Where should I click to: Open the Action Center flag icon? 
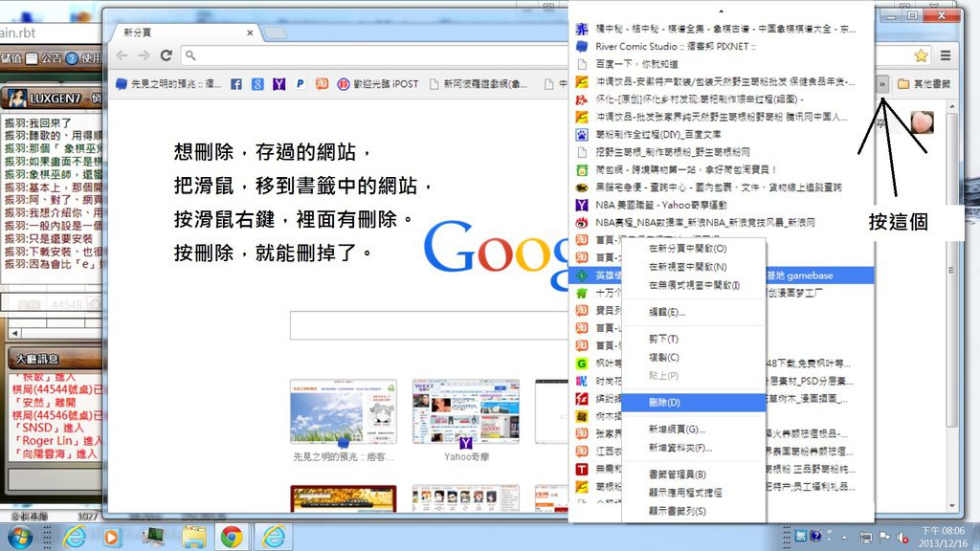click(884, 537)
